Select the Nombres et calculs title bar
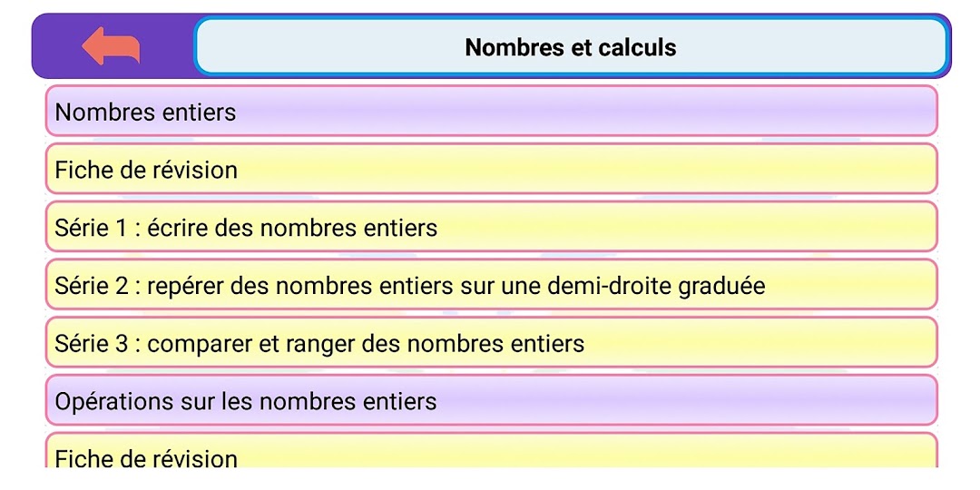 tap(571, 47)
